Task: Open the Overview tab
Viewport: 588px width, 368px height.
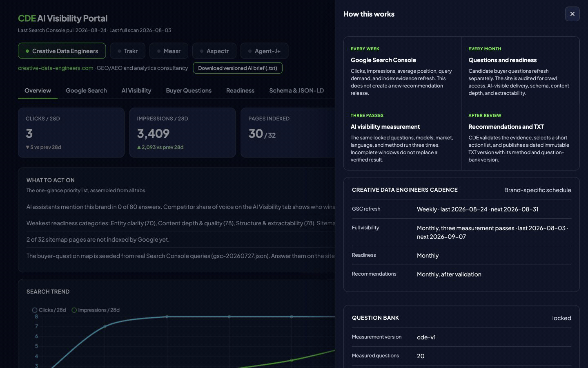Action: 38,90
